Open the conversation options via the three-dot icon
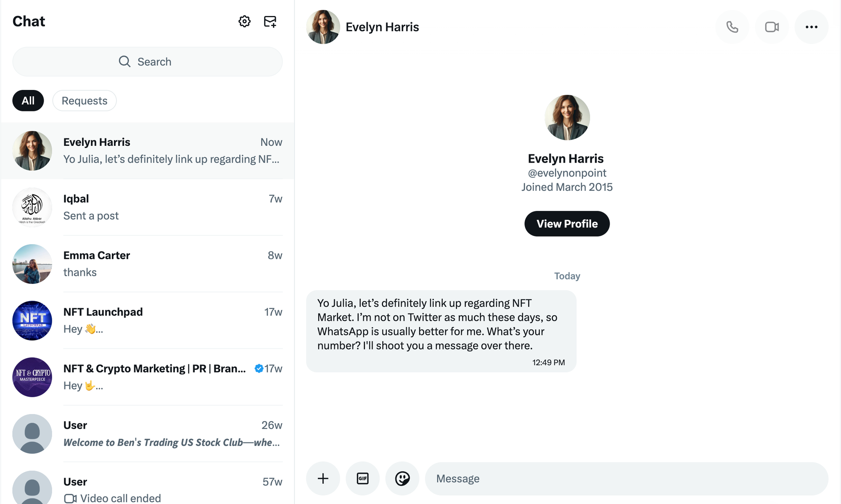This screenshot has height=504, width=841. click(x=811, y=27)
